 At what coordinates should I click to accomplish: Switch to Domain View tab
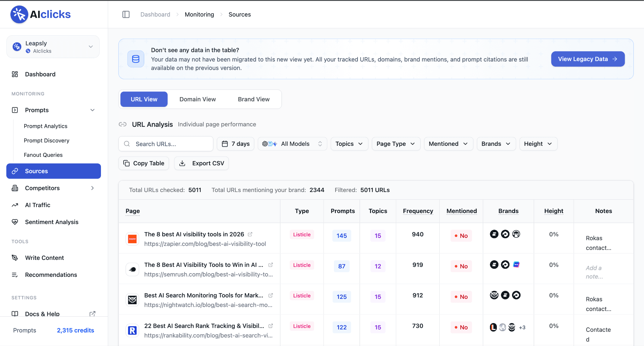pos(197,99)
